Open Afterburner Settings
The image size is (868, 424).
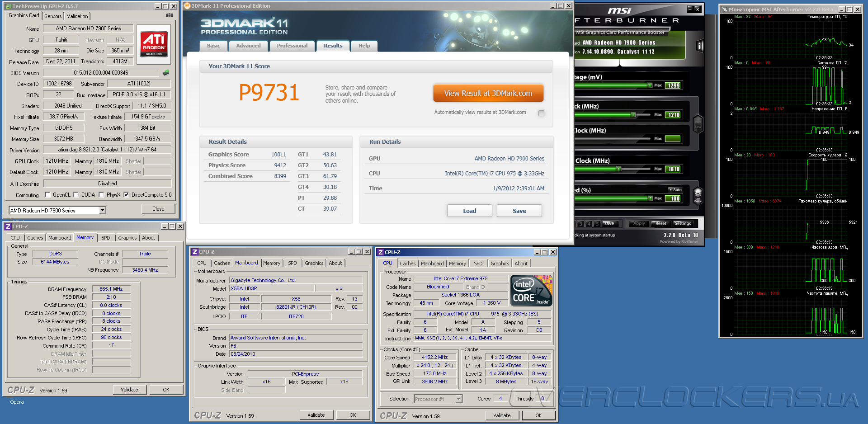click(x=682, y=223)
